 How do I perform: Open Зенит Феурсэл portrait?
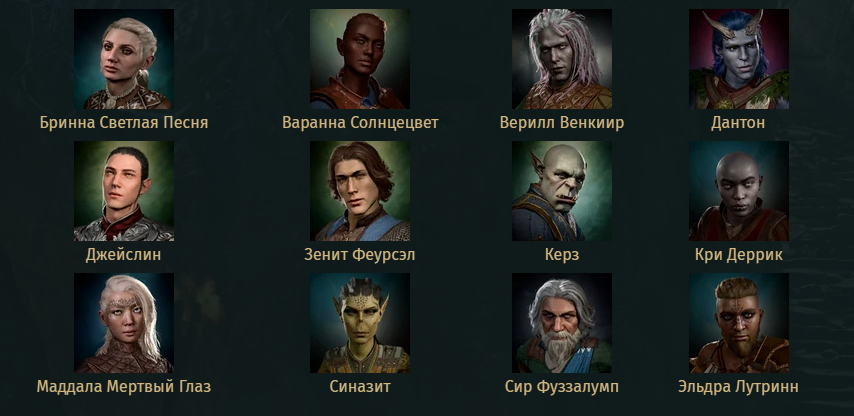pyautogui.click(x=360, y=191)
